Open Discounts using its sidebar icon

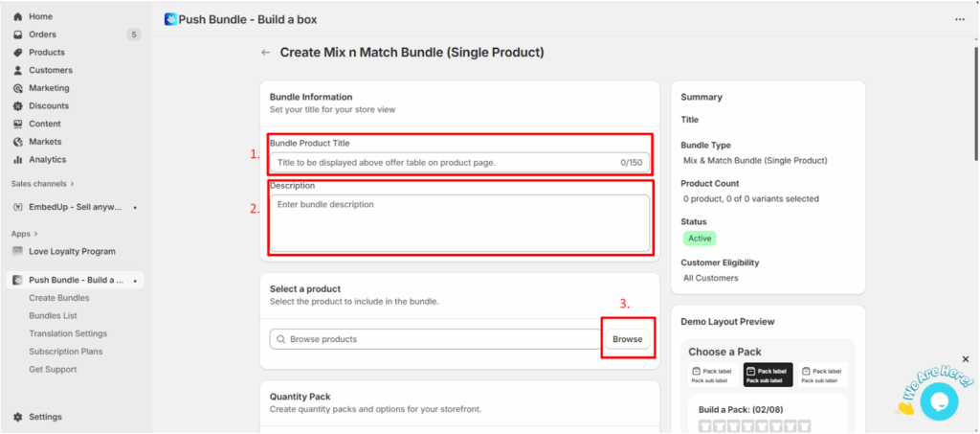click(x=17, y=106)
